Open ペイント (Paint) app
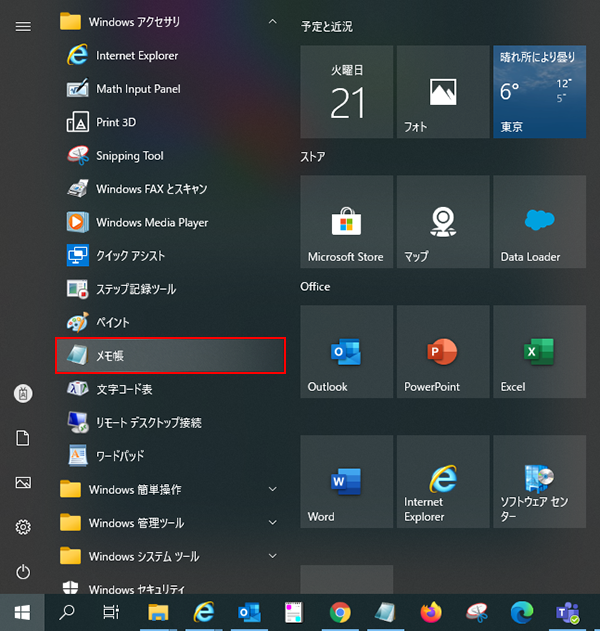 click(x=112, y=323)
